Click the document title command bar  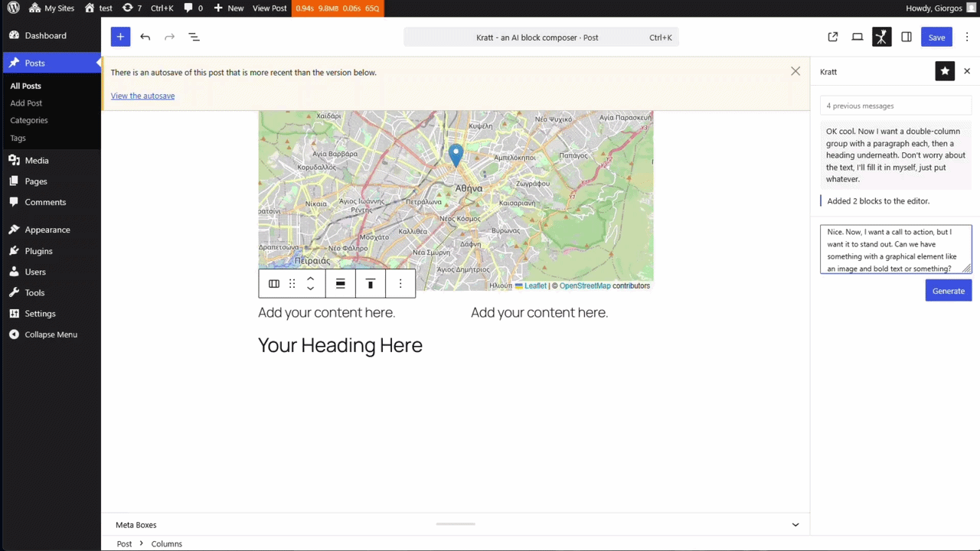[541, 37]
